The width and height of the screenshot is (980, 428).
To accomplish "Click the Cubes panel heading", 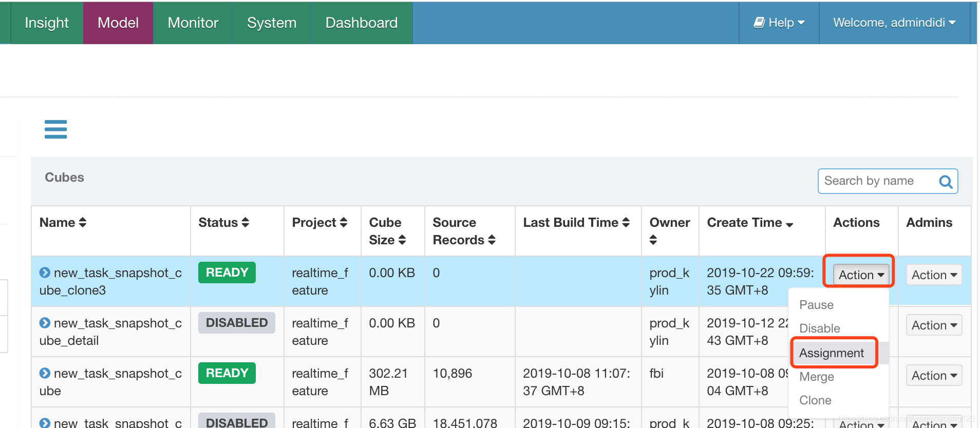I will (x=64, y=177).
